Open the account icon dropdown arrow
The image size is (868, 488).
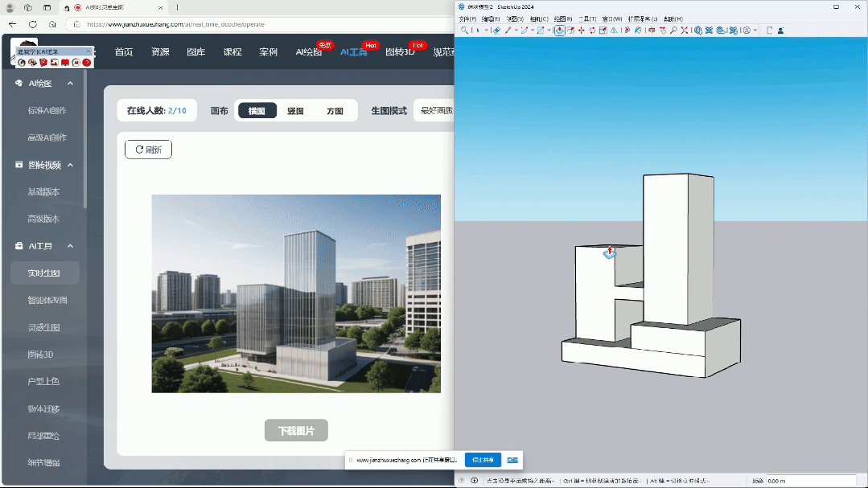tap(755, 31)
